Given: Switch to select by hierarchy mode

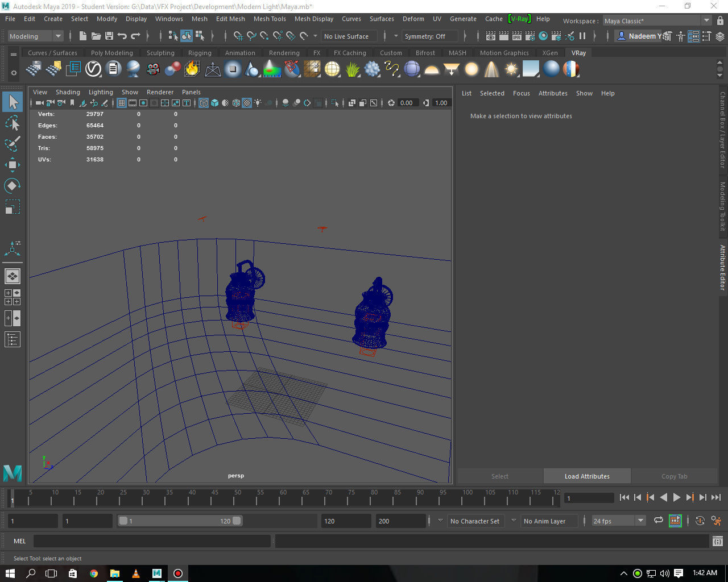Looking at the screenshot, I should (173, 36).
